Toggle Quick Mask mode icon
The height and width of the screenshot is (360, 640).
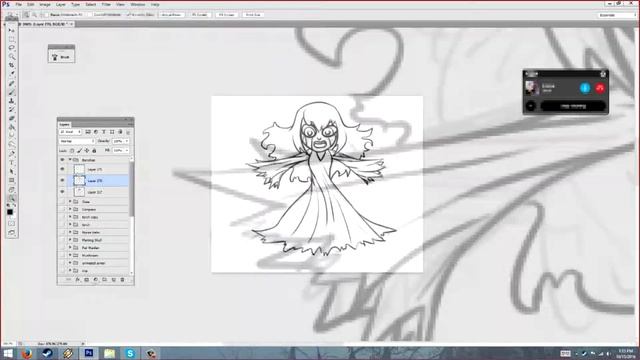[11, 224]
